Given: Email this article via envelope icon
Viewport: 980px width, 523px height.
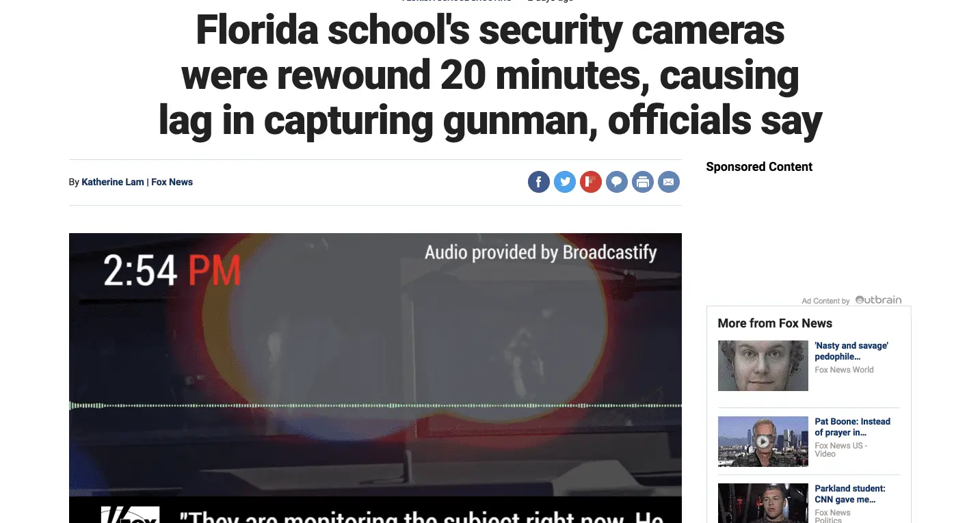Looking at the screenshot, I should [669, 182].
